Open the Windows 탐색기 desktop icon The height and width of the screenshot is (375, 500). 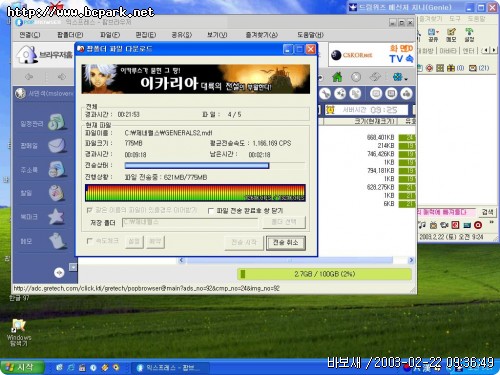[19, 332]
